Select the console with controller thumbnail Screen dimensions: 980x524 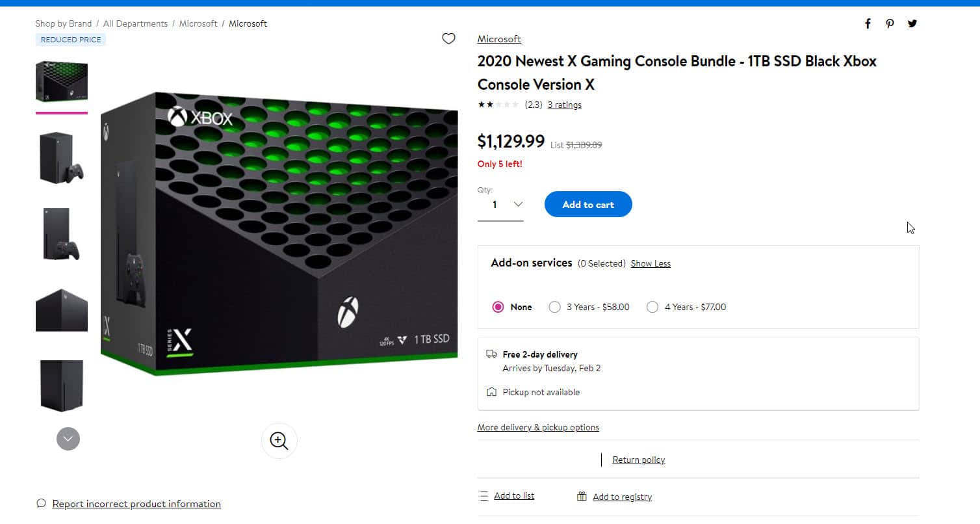61,158
